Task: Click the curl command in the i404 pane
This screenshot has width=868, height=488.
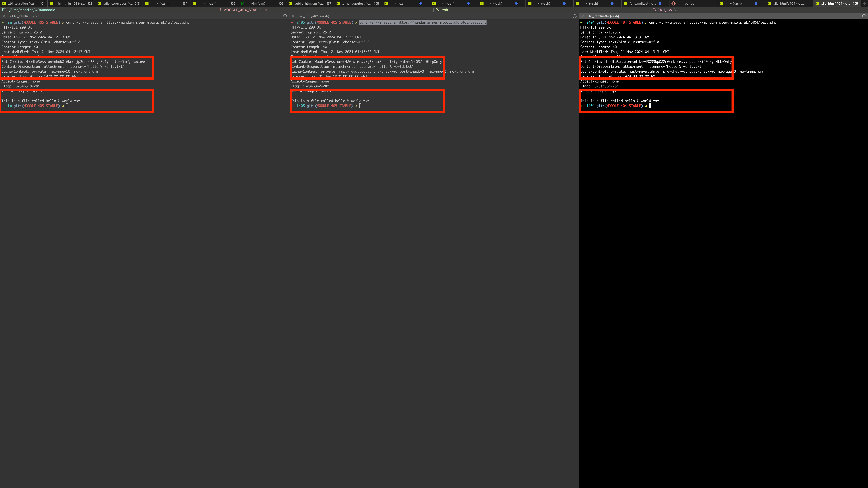Action: pos(713,22)
